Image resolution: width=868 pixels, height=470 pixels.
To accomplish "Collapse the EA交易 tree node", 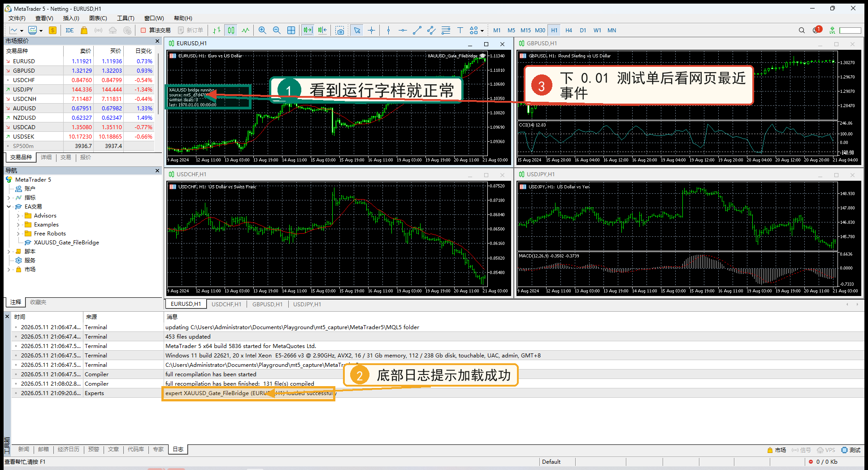I will (9, 207).
